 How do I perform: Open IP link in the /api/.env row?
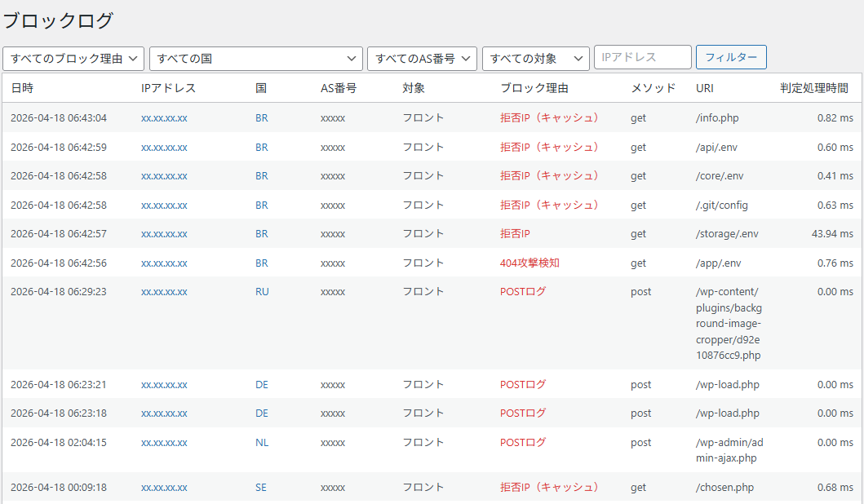[x=164, y=147]
